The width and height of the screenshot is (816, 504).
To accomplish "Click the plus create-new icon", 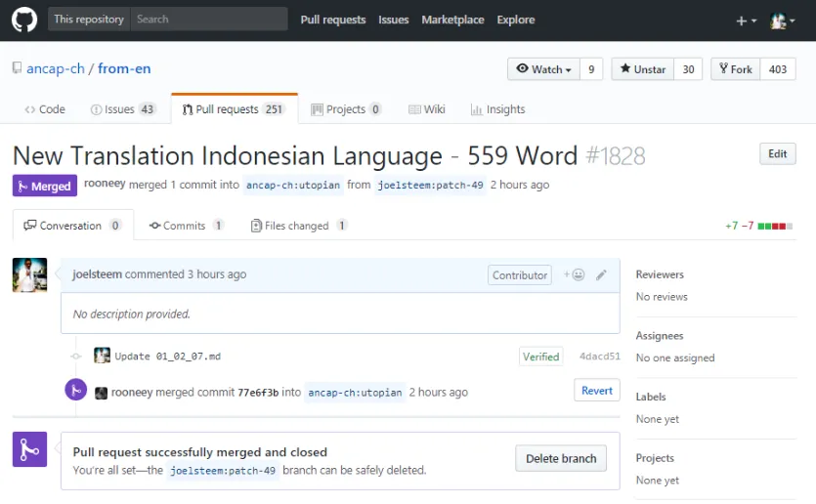I will 746,21.
